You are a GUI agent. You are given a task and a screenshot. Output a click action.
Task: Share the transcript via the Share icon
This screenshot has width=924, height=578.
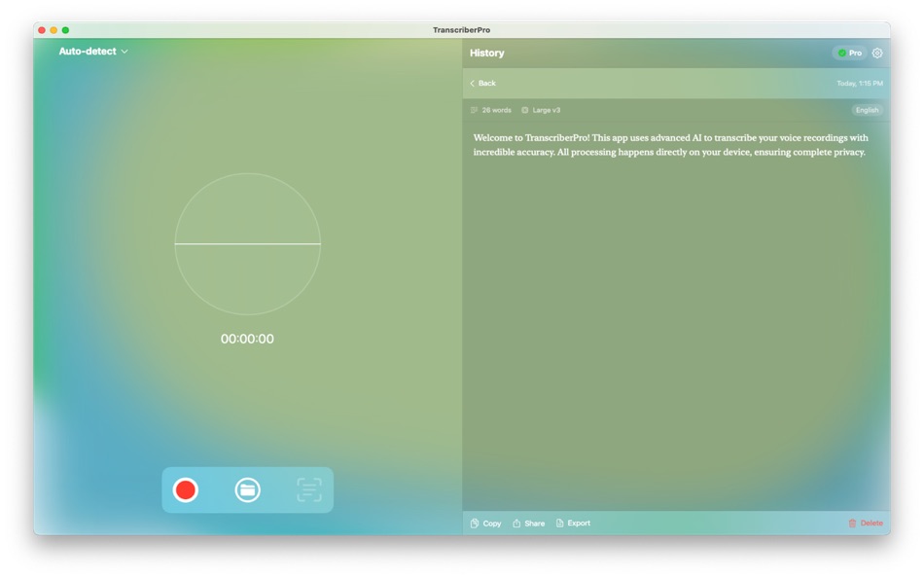527,523
